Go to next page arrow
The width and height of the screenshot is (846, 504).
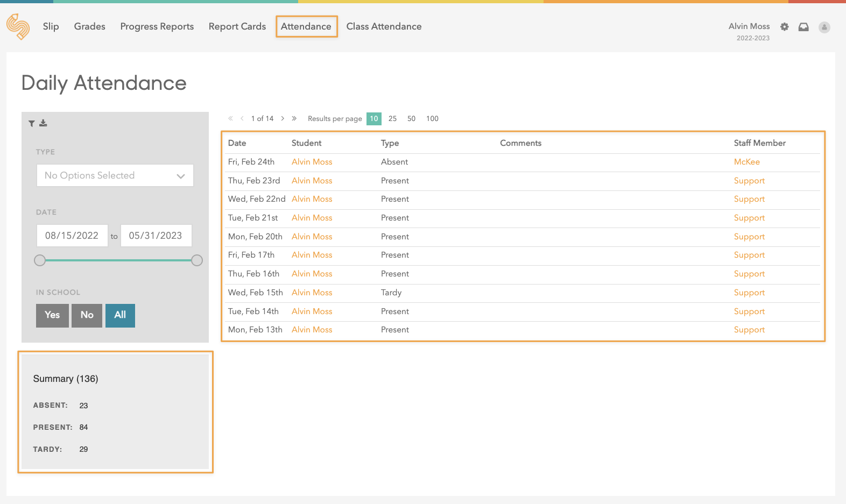[283, 118]
